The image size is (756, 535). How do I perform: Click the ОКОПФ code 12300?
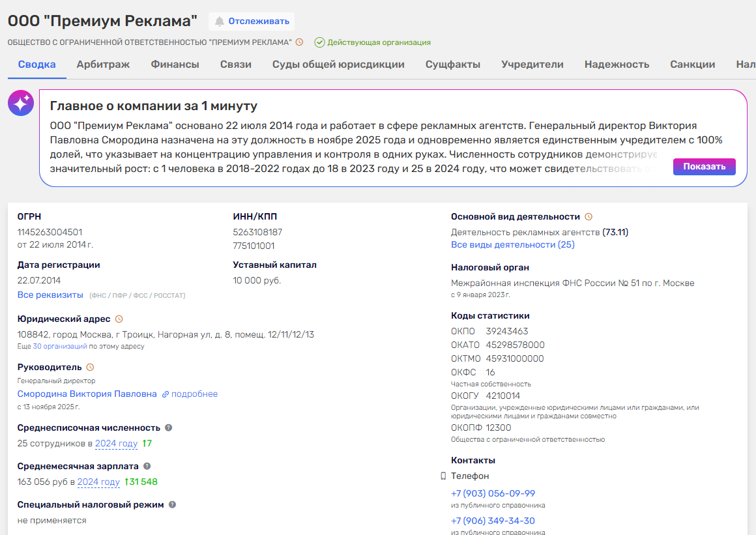click(498, 428)
